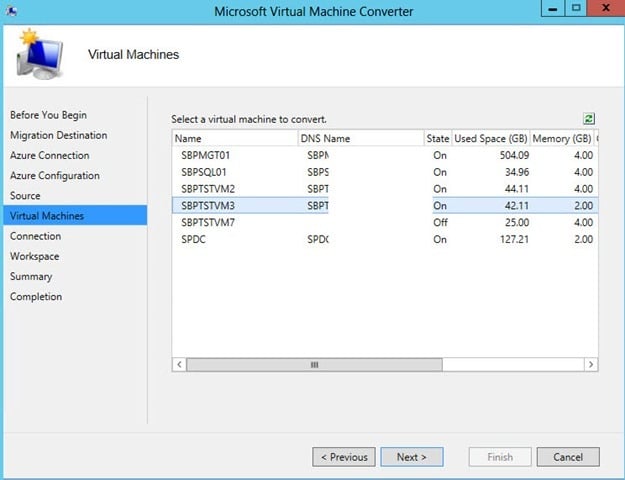The height and width of the screenshot is (480, 625).
Task: Open the Source step
Action: point(25,196)
